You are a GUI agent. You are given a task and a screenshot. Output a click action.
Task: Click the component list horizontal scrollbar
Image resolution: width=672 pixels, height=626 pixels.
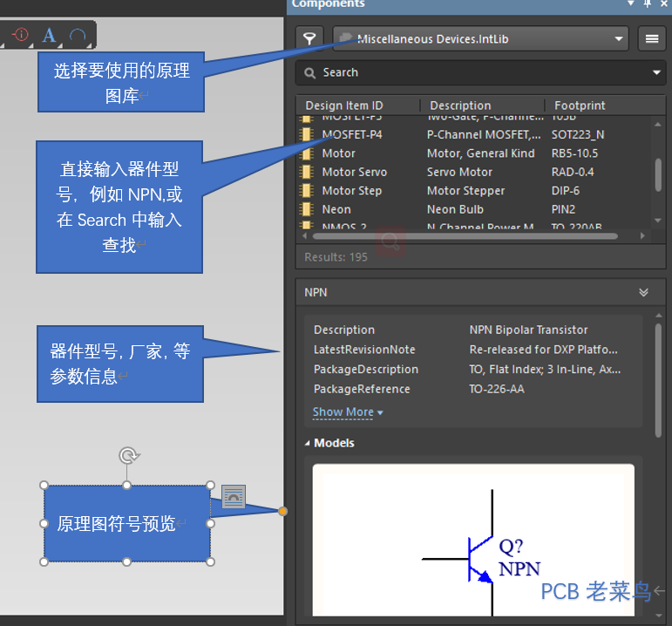[x=462, y=235]
